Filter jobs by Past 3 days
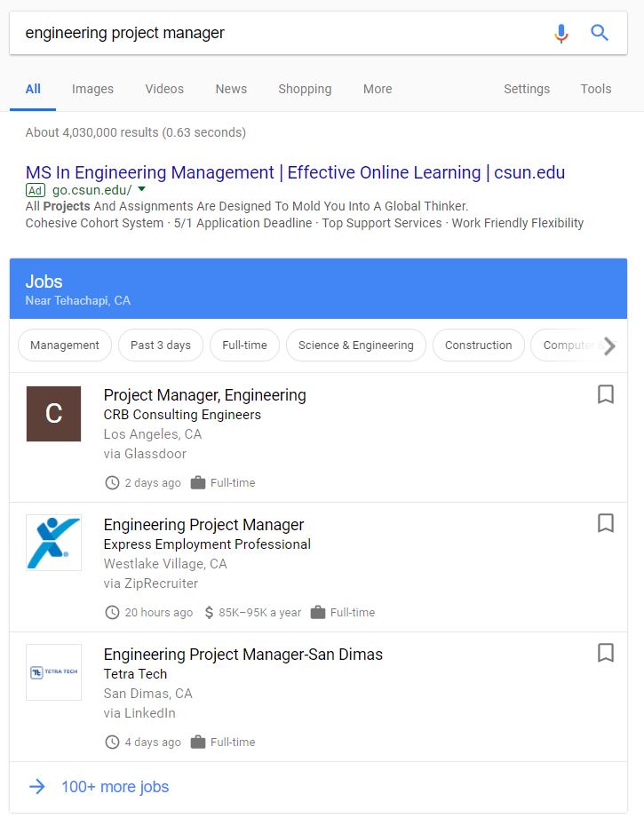Image resolution: width=644 pixels, height=818 pixels. 161,345
